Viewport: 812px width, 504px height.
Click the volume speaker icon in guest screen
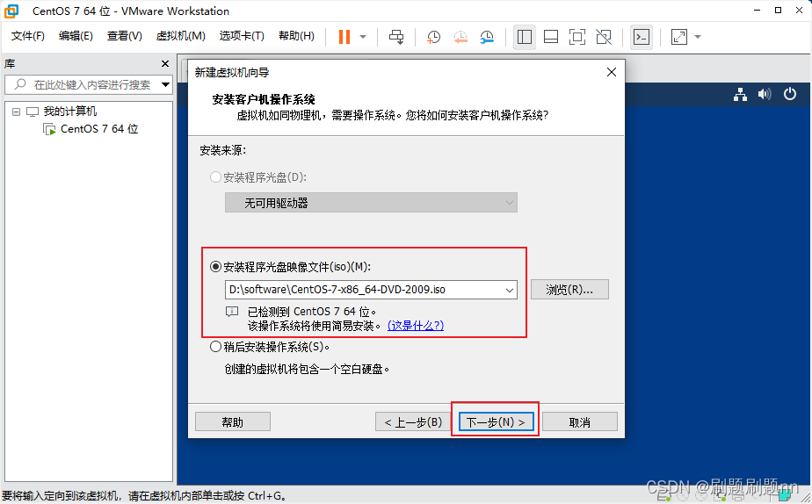tap(765, 94)
